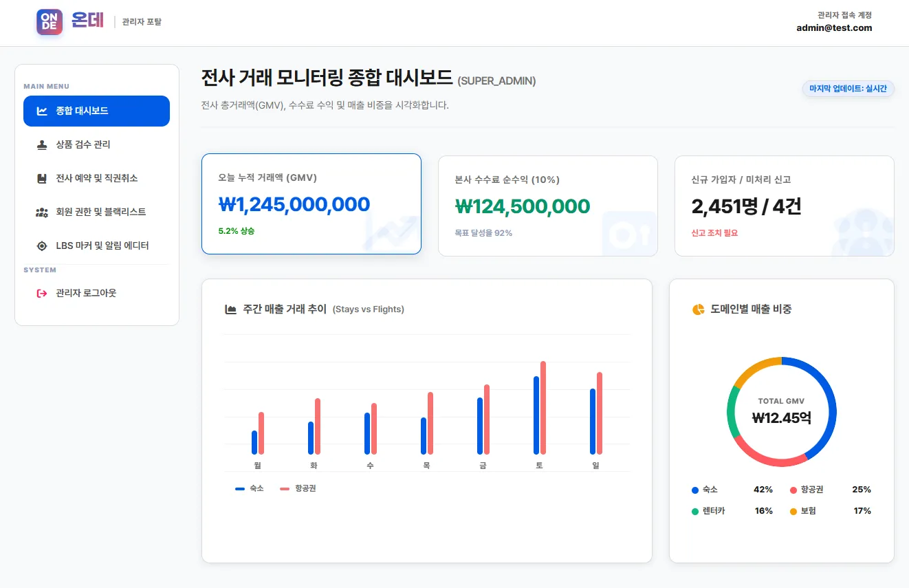The height and width of the screenshot is (588, 909).
Task: Click the green 렌터카 legend swatch
Action: pos(695,512)
